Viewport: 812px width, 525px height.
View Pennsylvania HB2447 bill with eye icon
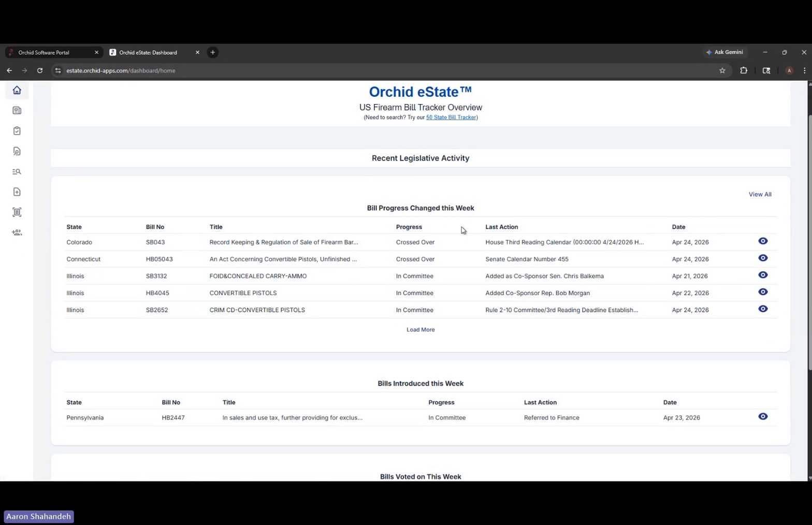(763, 417)
